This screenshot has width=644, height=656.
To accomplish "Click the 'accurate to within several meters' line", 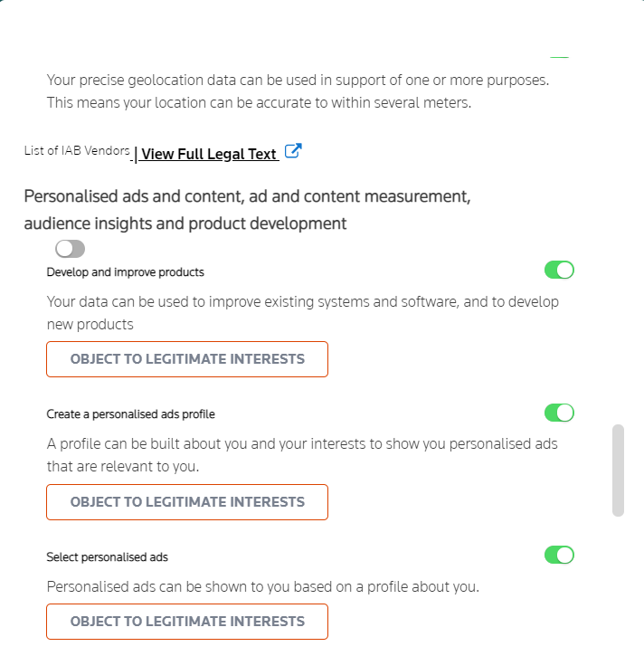I will click(x=259, y=102).
